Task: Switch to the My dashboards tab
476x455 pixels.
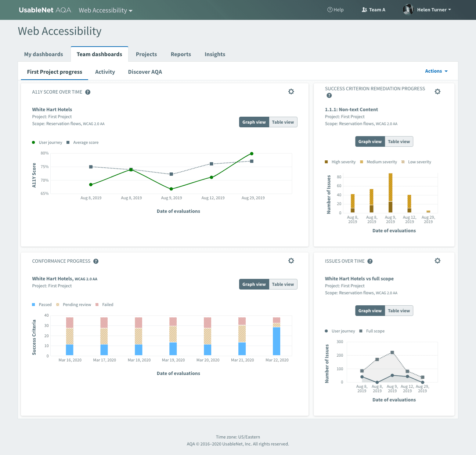Action: 44,54
